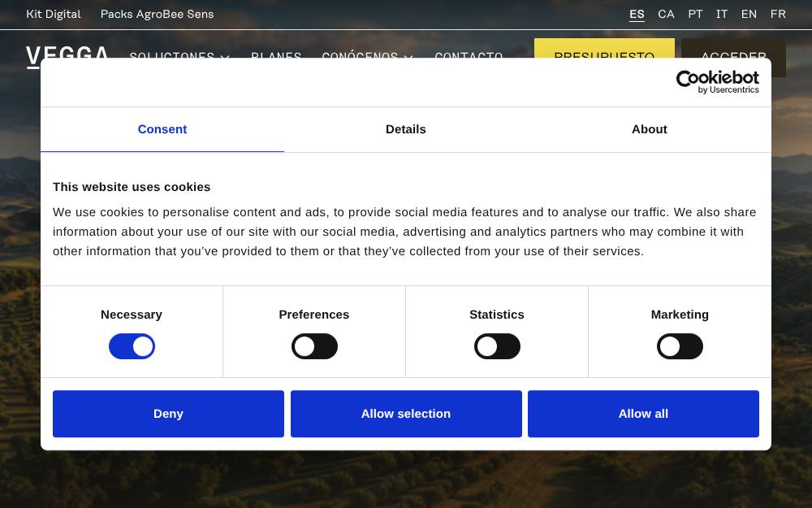
Task: Click the Deny button
Action: (168, 414)
